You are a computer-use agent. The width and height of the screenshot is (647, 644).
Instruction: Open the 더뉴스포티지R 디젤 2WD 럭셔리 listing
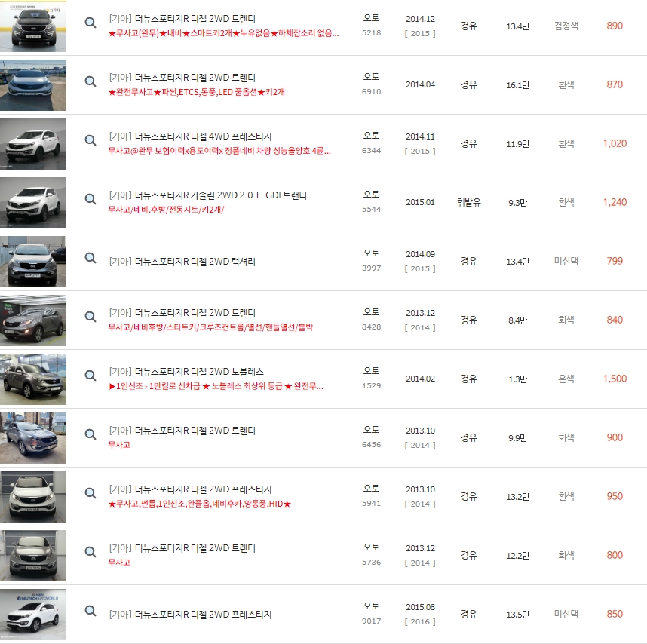coord(182,262)
